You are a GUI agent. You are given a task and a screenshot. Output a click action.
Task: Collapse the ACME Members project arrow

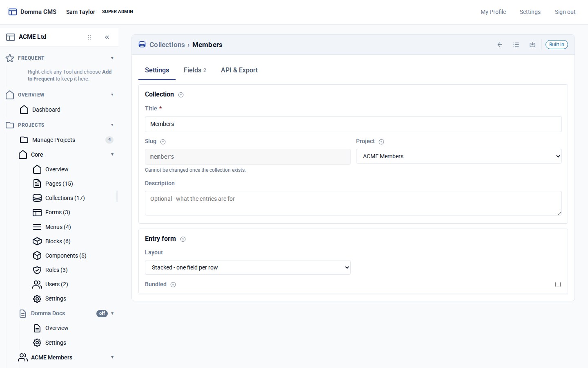(112, 357)
